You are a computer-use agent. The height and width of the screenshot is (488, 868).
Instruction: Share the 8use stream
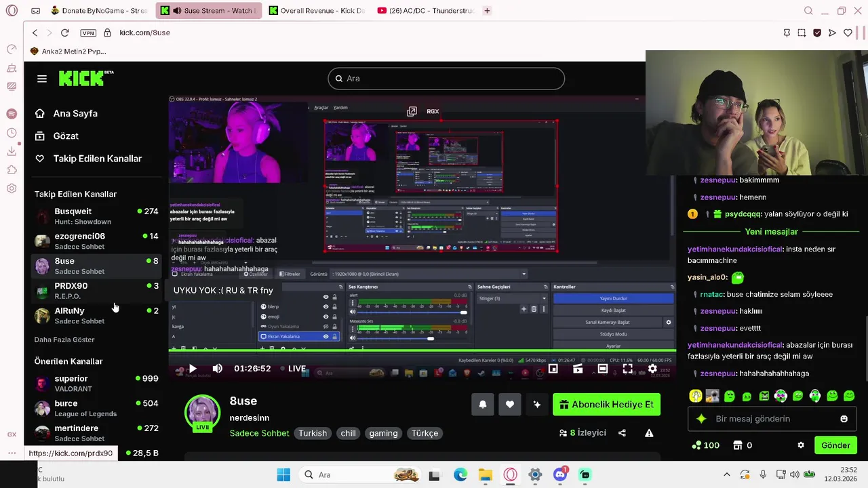coord(623,433)
